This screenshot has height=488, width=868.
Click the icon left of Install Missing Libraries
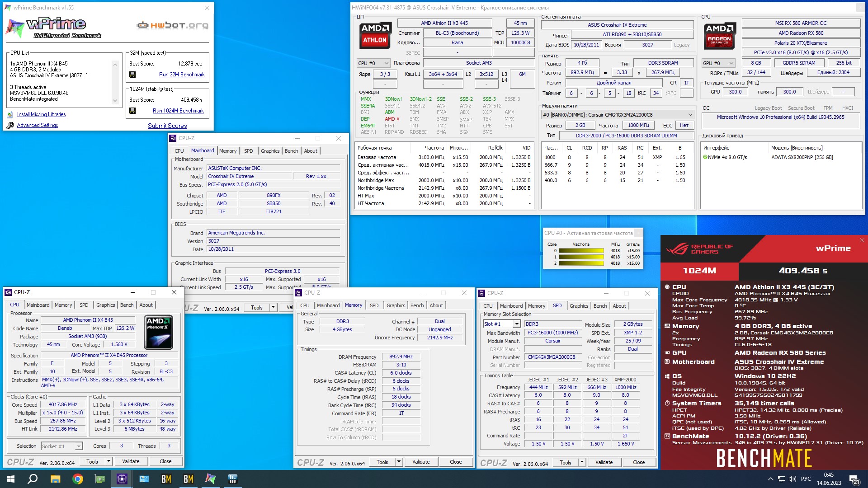tap(10, 114)
